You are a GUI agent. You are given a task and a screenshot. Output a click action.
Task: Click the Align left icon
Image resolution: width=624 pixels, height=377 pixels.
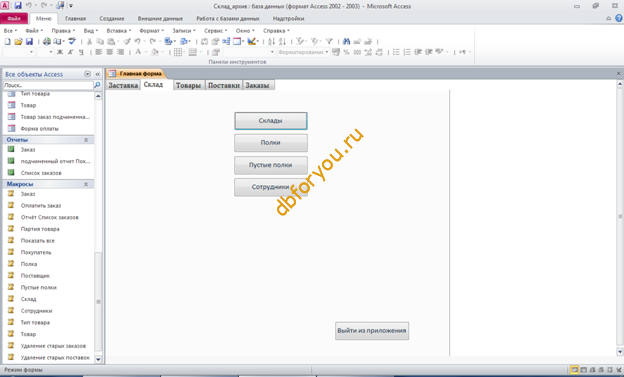(99, 52)
